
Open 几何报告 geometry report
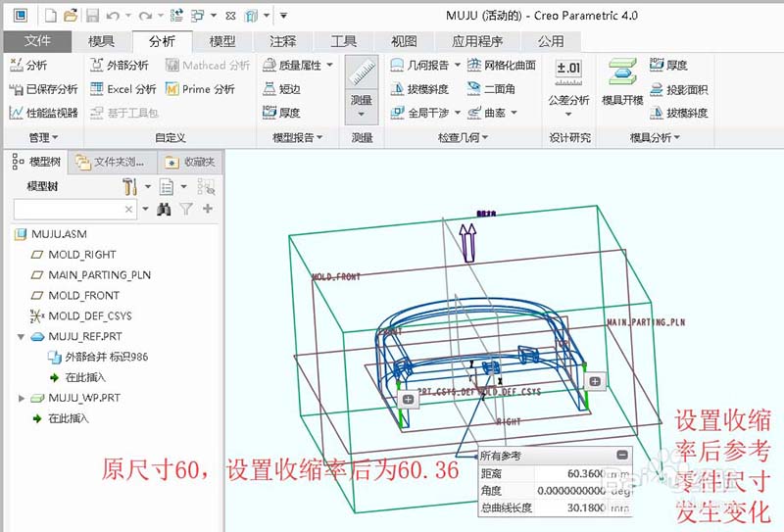[419, 65]
